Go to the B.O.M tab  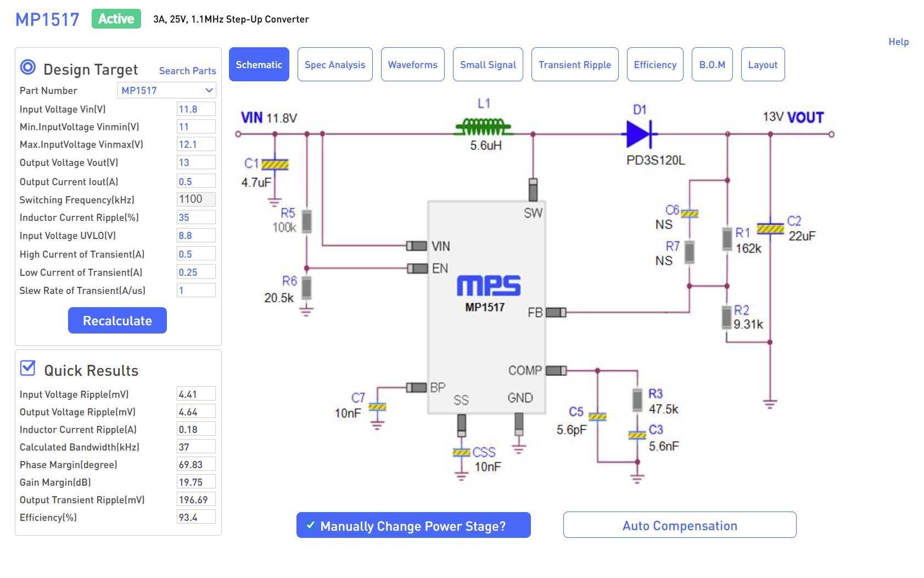coord(712,65)
